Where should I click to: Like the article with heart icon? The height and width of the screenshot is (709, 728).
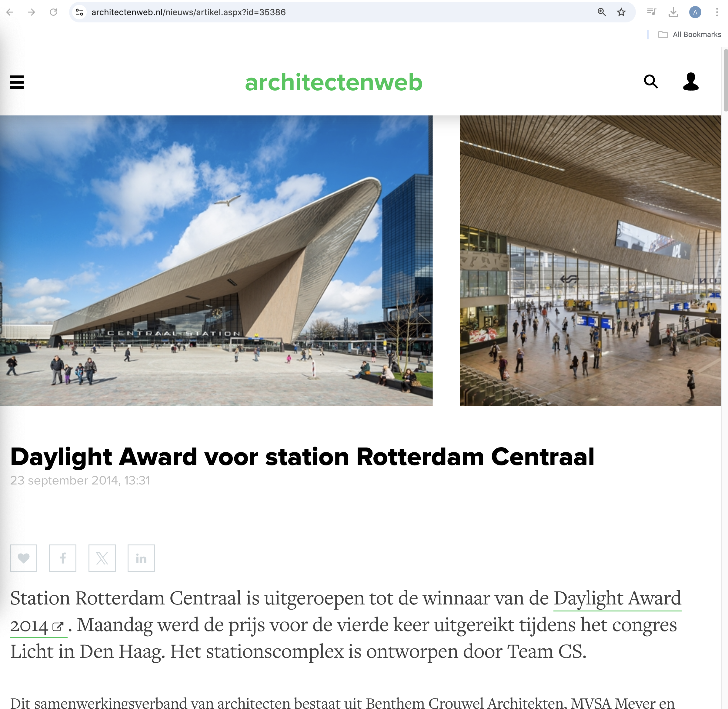(x=23, y=558)
